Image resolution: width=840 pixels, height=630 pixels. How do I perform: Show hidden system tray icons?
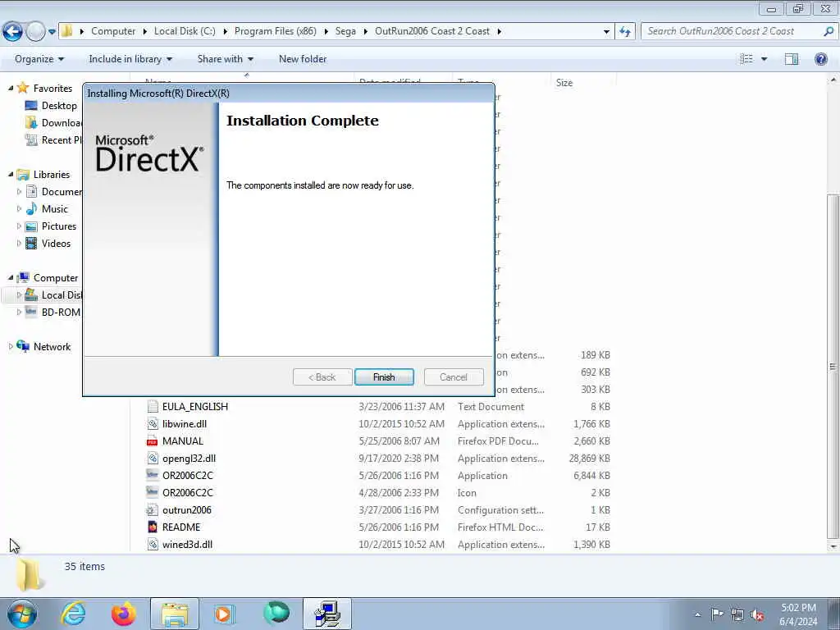coord(697,614)
